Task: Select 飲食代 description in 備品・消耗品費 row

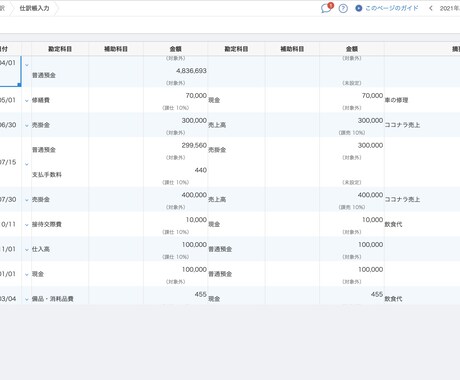Action: [393, 299]
